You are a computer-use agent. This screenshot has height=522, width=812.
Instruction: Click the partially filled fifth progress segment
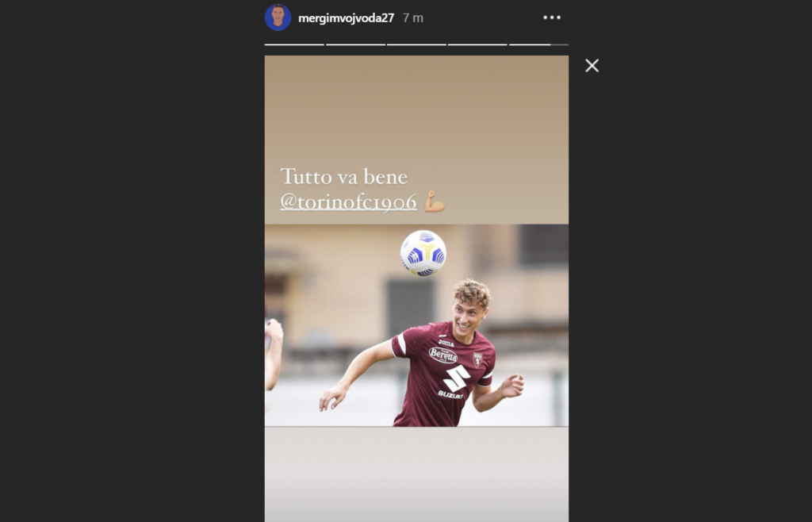pos(538,44)
